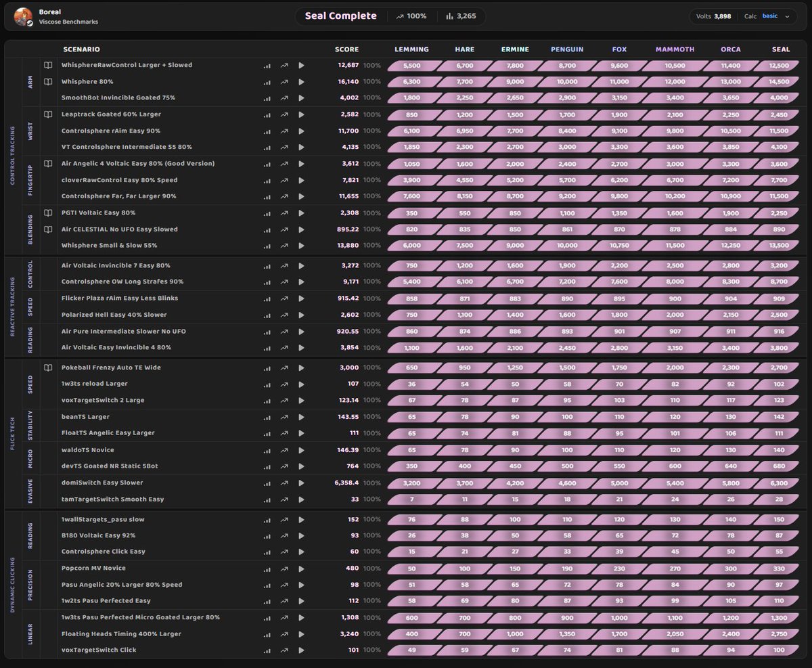Image resolution: width=812 pixels, height=668 pixels.
Task: Select the SCENARIO column header
Action: pos(81,49)
